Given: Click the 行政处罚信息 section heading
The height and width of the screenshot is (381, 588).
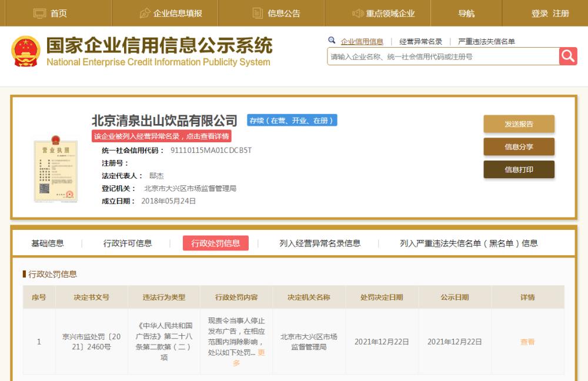Looking at the screenshot, I should point(52,274).
